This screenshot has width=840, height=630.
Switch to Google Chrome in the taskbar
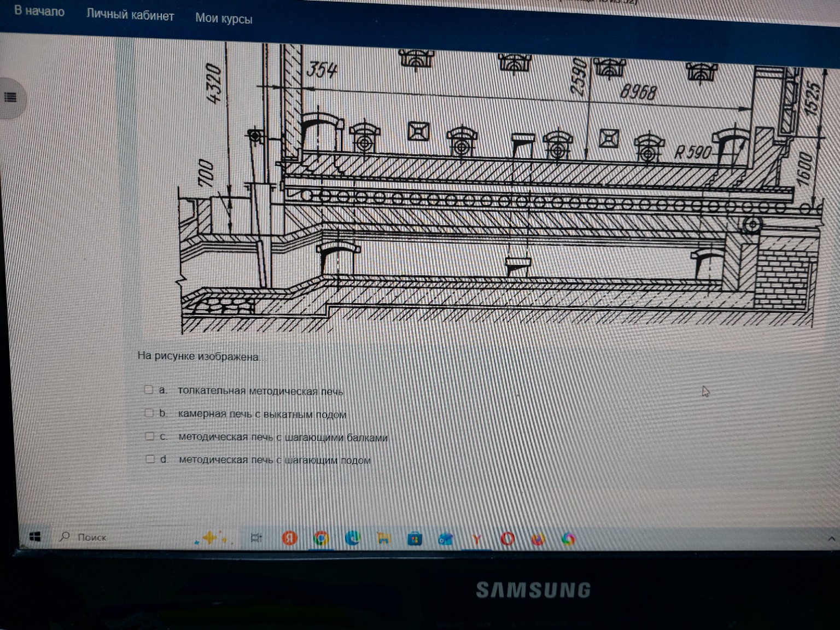321,539
